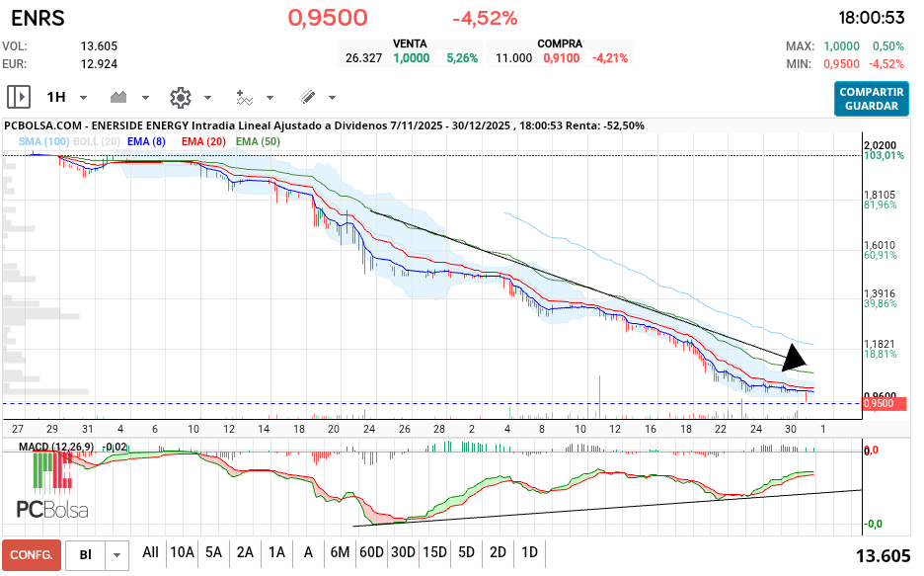Select the chart type mountain icon
The height and width of the screenshot is (576, 924).
[x=118, y=97]
